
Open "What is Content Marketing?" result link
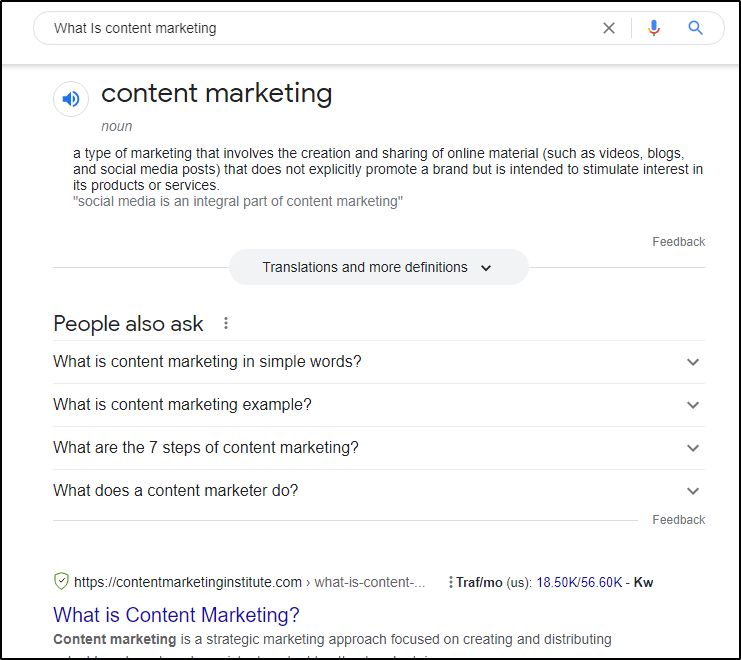(176, 615)
